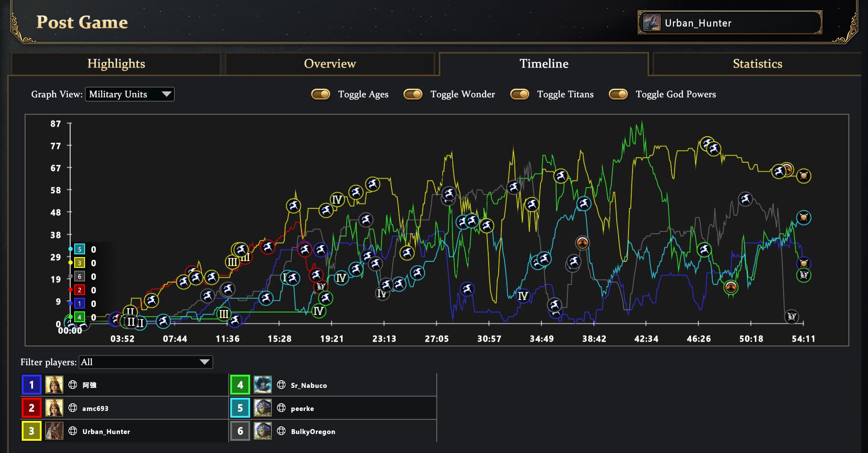Go to the Overview tab
This screenshot has height=453, width=868.
pyautogui.click(x=330, y=64)
